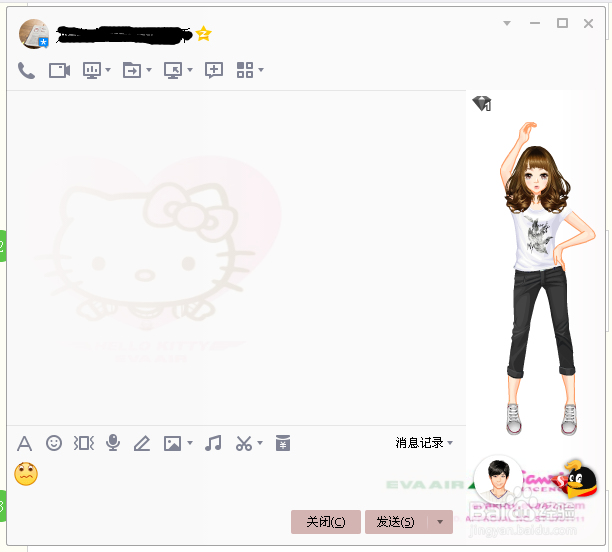Click the contact's profile avatar

(34, 34)
